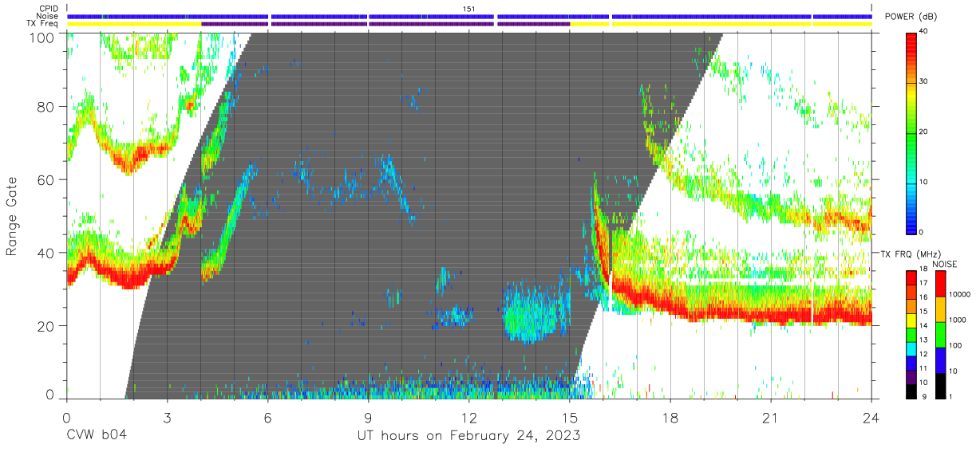The width and height of the screenshot is (980, 452).
Task: Click the NOISE legend title
Action: coord(946,264)
